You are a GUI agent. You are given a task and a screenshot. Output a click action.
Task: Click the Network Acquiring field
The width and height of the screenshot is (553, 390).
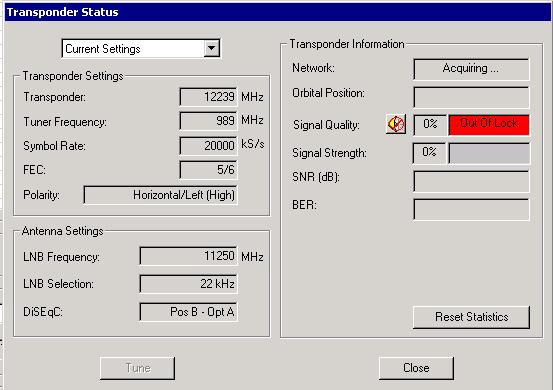[471, 69]
